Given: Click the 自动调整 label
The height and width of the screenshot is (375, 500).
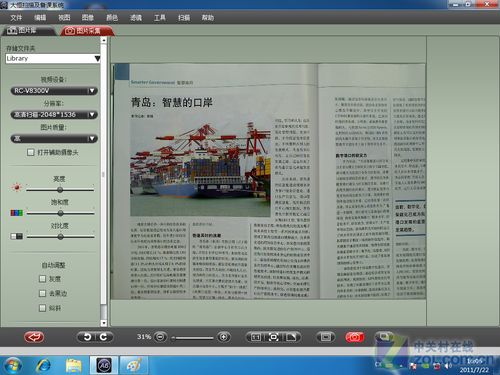Looking at the screenshot, I should pyautogui.click(x=53, y=265).
